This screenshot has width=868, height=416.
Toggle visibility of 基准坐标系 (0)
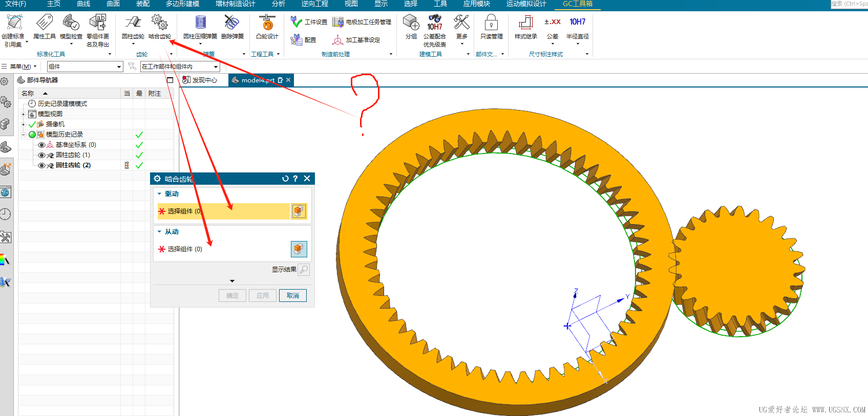[x=42, y=145]
